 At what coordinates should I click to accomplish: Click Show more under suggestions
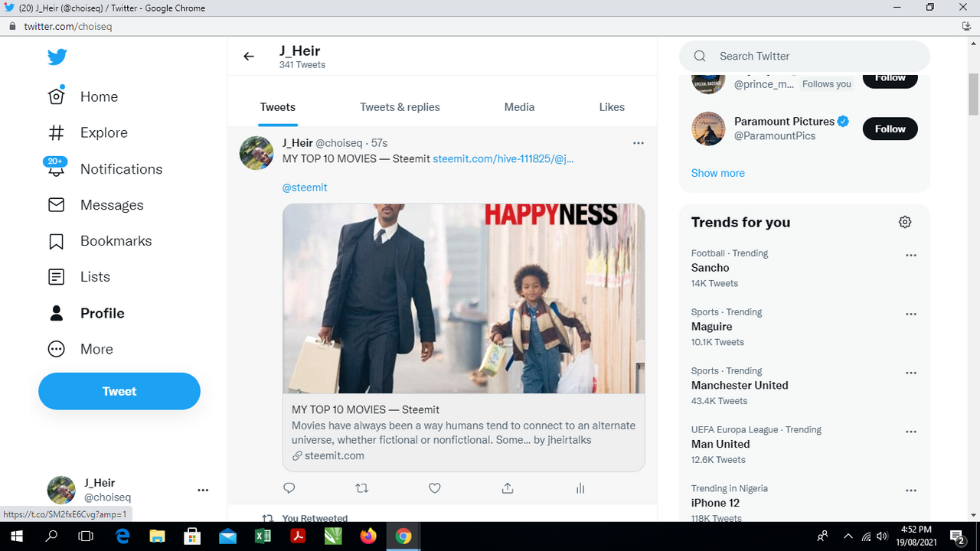[718, 173]
